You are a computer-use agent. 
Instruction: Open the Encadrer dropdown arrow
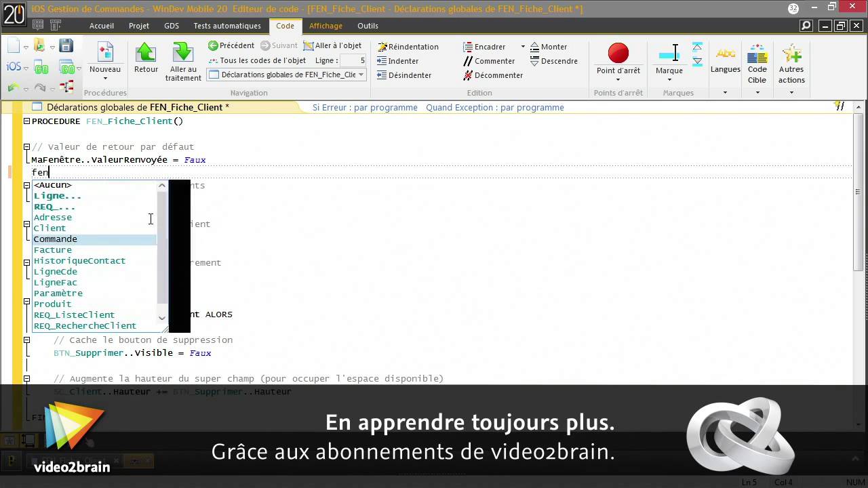(x=523, y=47)
